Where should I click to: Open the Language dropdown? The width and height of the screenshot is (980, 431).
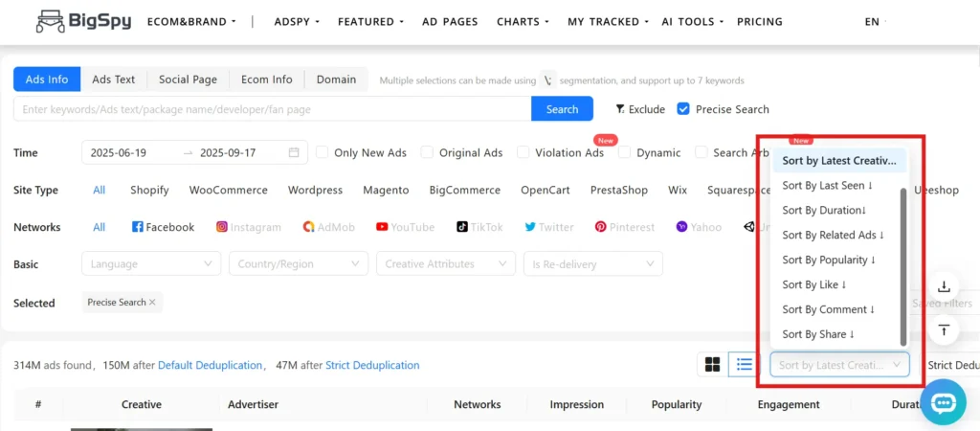pos(151,264)
